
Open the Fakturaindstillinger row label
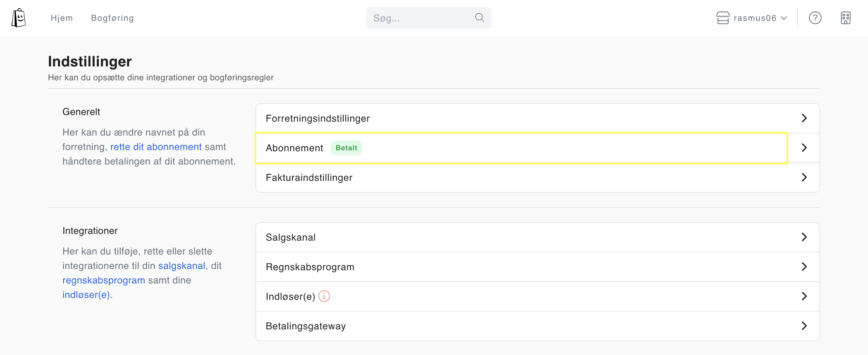[309, 178]
